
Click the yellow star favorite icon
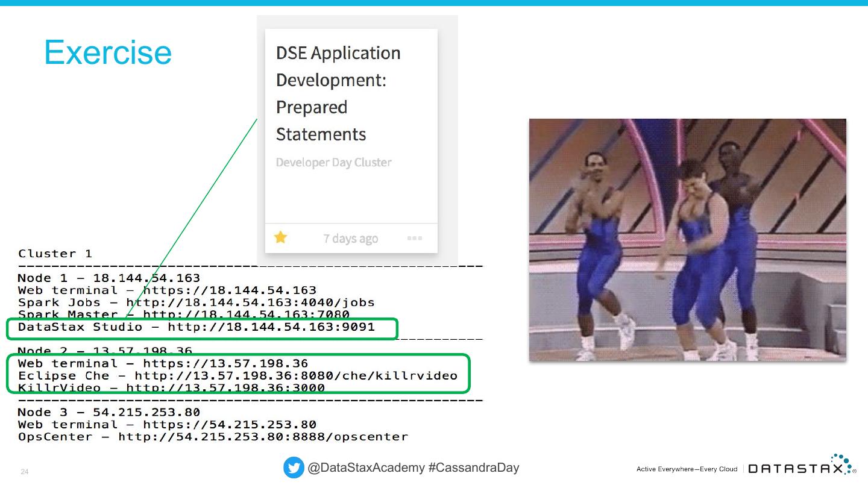click(x=280, y=237)
